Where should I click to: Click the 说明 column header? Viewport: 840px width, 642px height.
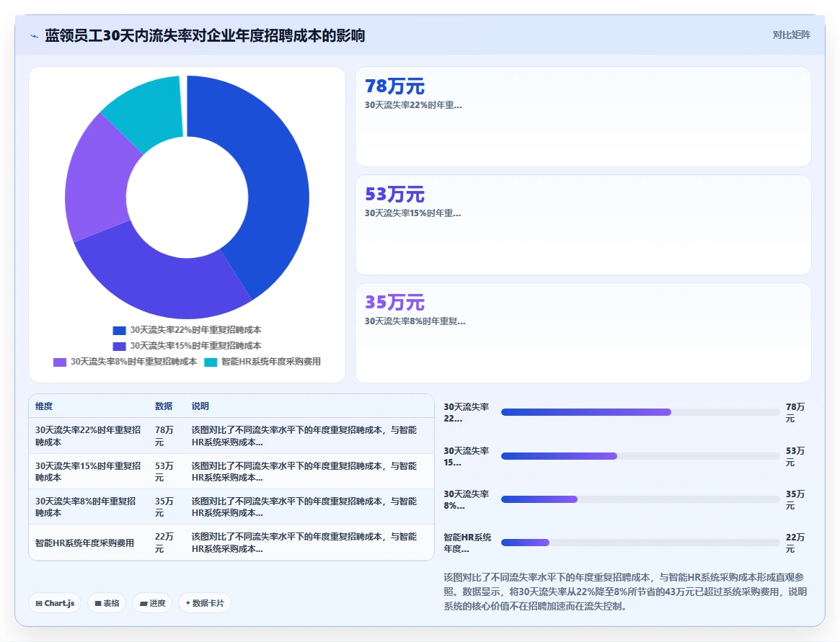pos(200,406)
